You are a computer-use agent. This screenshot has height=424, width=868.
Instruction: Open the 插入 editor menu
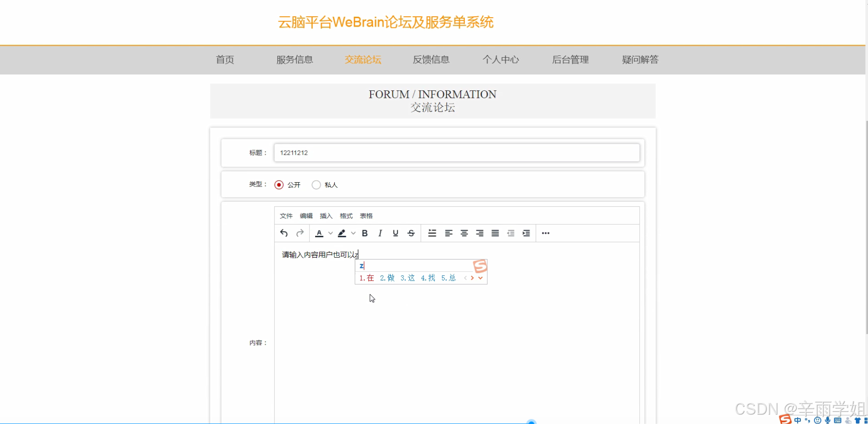(326, 216)
